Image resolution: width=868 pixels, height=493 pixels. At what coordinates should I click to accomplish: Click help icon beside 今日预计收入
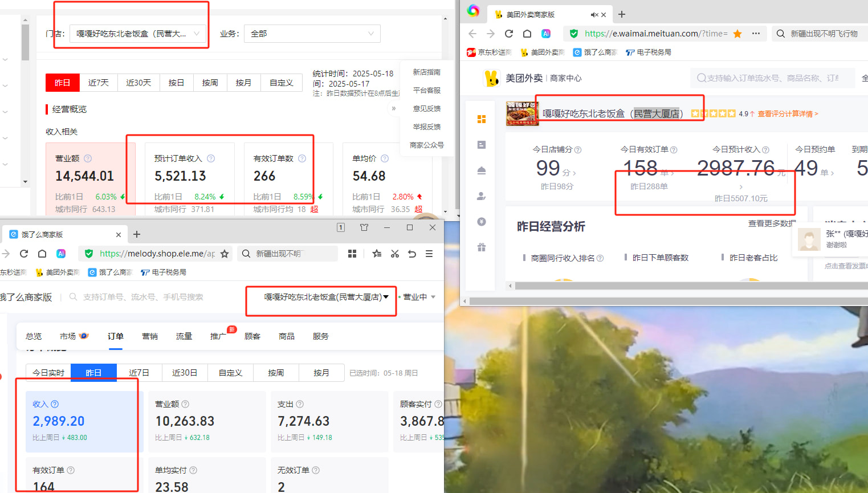click(766, 150)
